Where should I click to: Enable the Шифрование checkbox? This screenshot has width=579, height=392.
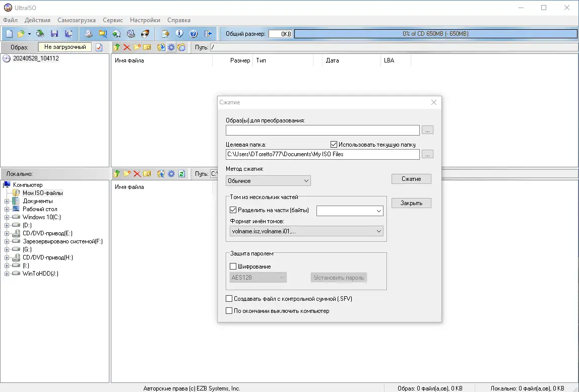[233, 266]
